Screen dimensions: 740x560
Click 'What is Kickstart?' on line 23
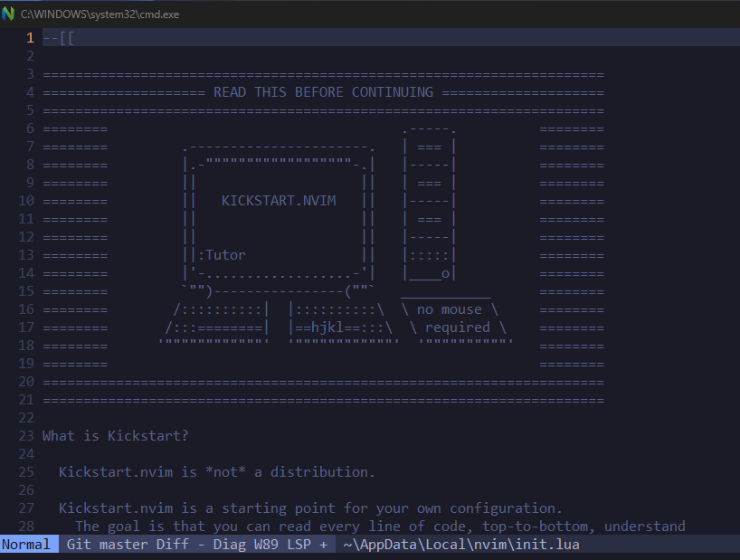tap(115, 435)
